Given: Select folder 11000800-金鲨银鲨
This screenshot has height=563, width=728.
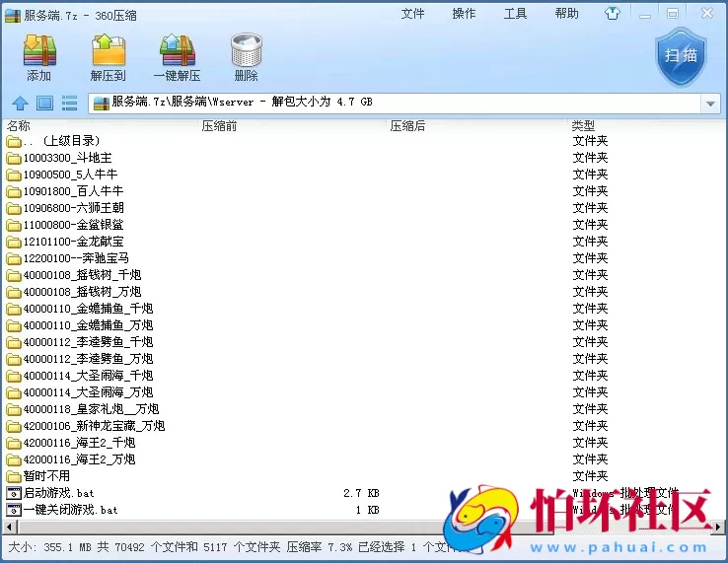Looking at the screenshot, I should [65, 225].
